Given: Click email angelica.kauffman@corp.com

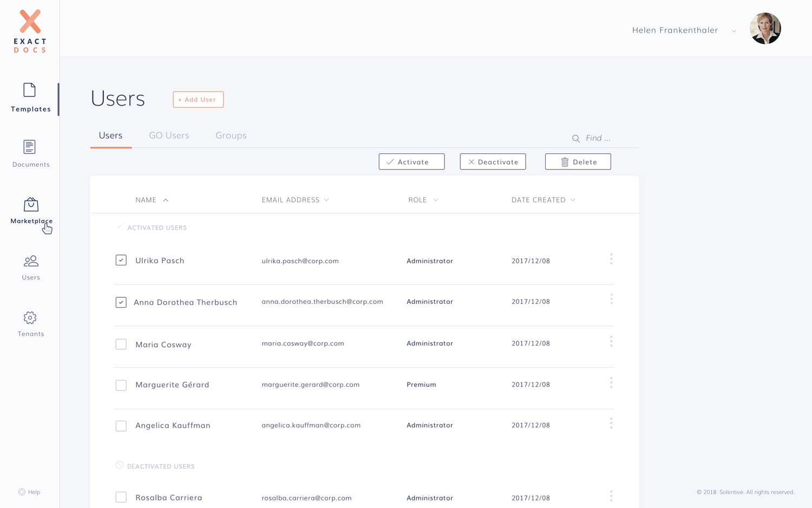Looking at the screenshot, I should tap(311, 425).
